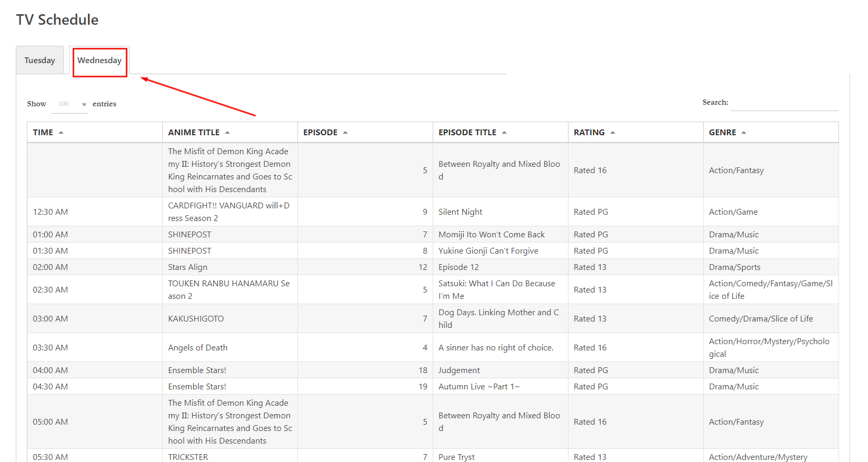Select SHINEPOST at 01:30 AM
Image resolution: width=868 pixels, height=462 pixels.
[189, 251]
